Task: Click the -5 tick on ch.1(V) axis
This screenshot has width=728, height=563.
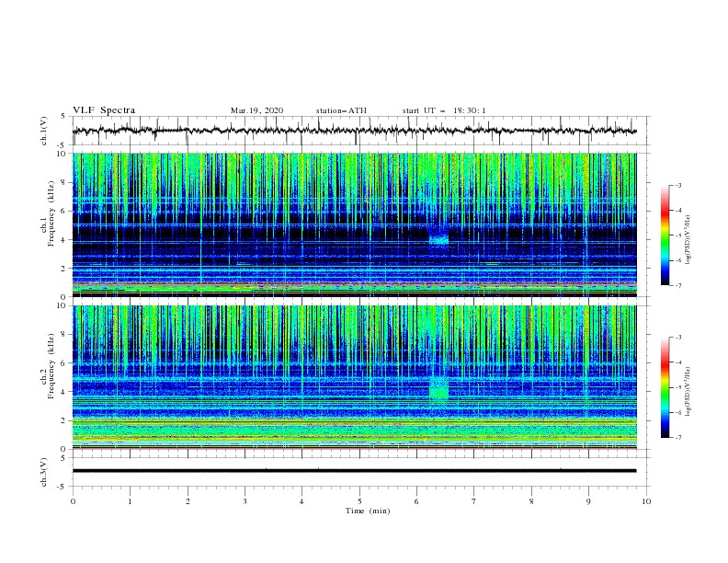Action: tap(63, 145)
